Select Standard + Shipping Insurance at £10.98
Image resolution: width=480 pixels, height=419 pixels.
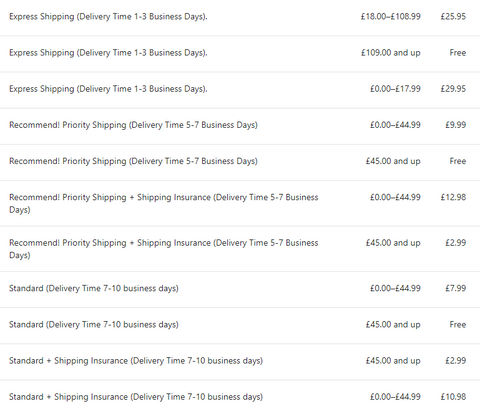pos(240,397)
